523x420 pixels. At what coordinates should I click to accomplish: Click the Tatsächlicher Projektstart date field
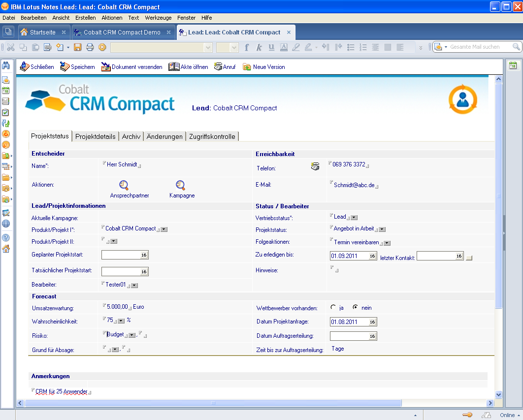pyautogui.click(x=125, y=272)
